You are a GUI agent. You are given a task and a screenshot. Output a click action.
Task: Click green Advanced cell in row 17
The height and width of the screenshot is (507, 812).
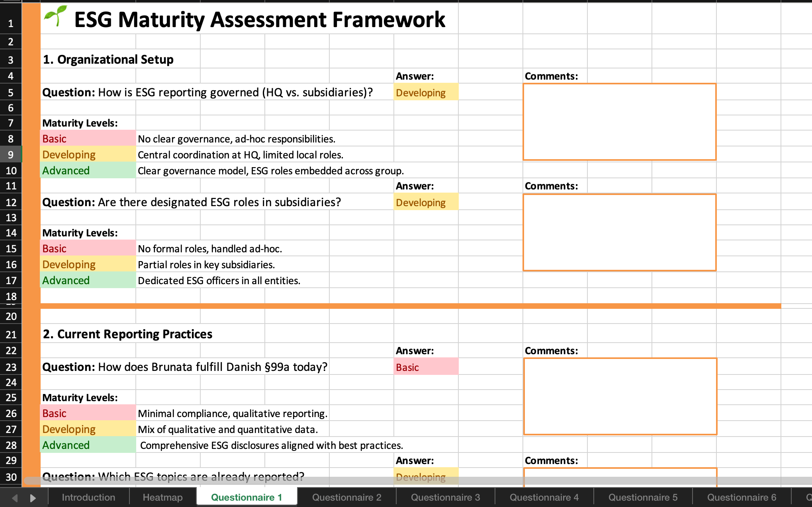click(88, 281)
